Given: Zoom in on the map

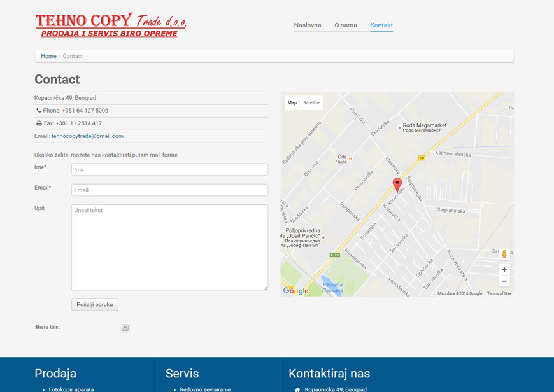Looking at the screenshot, I should tap(504, 270).
